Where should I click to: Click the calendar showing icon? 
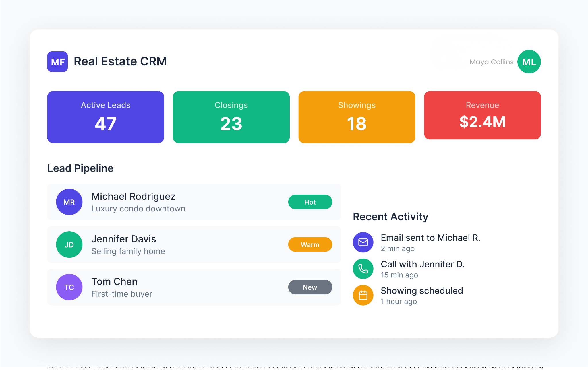pos(363,295)
